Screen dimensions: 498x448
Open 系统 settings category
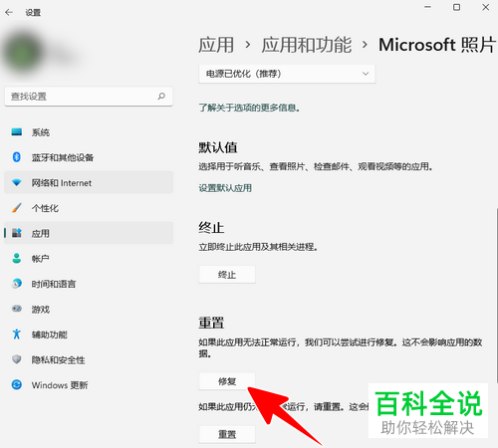pyautogui.click(x=89, y=132)
